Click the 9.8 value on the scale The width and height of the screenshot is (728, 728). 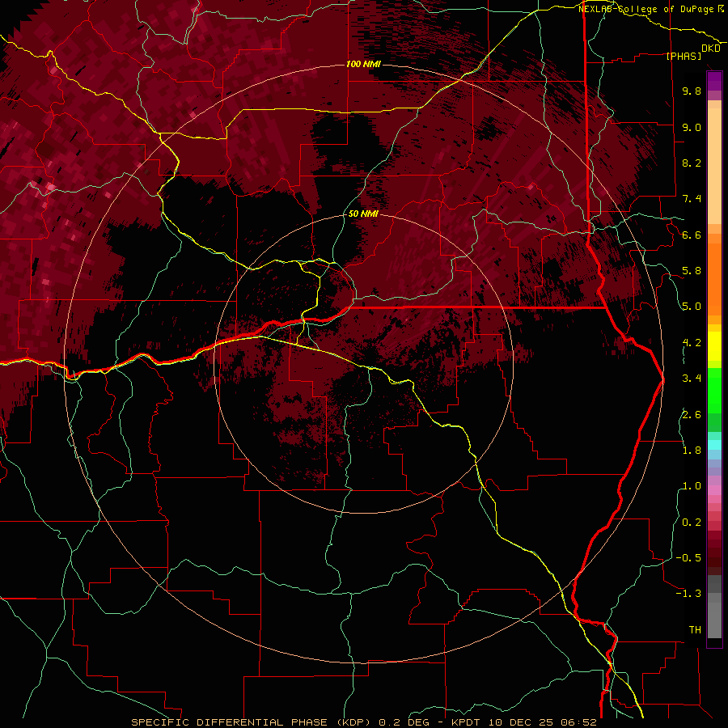click(x=692, y=91)
